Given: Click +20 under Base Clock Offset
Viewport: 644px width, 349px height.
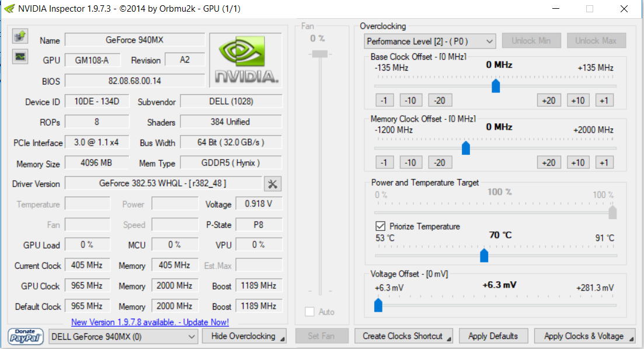Looking at the screenshot, I should tap(549, 101).
